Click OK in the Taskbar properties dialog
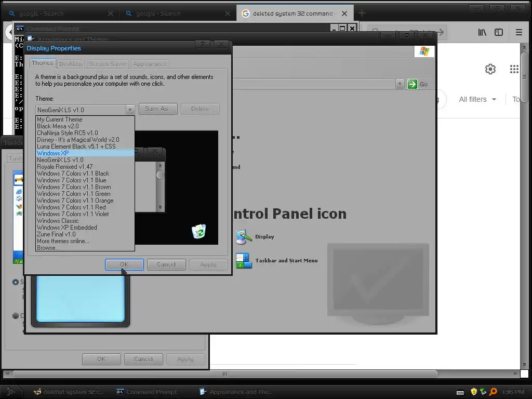 coord(101,359)
